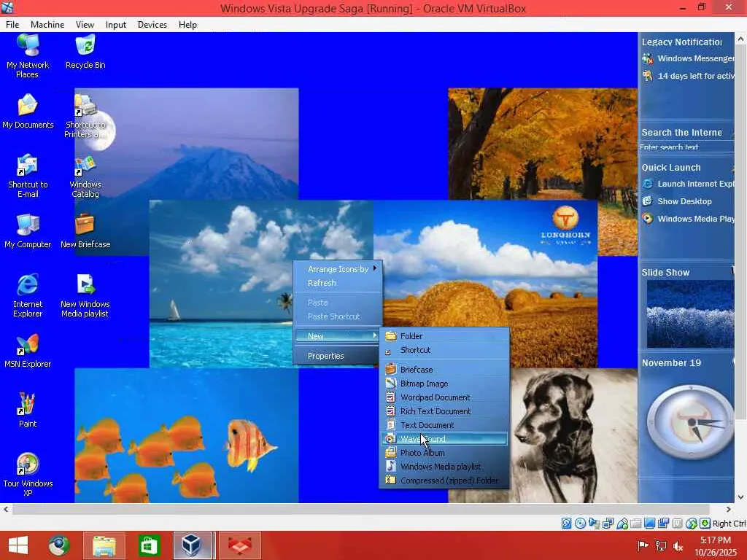Click the Search the Internet sidebar header
Viewport: 747px width, 560px height.
tap(681, 133)
